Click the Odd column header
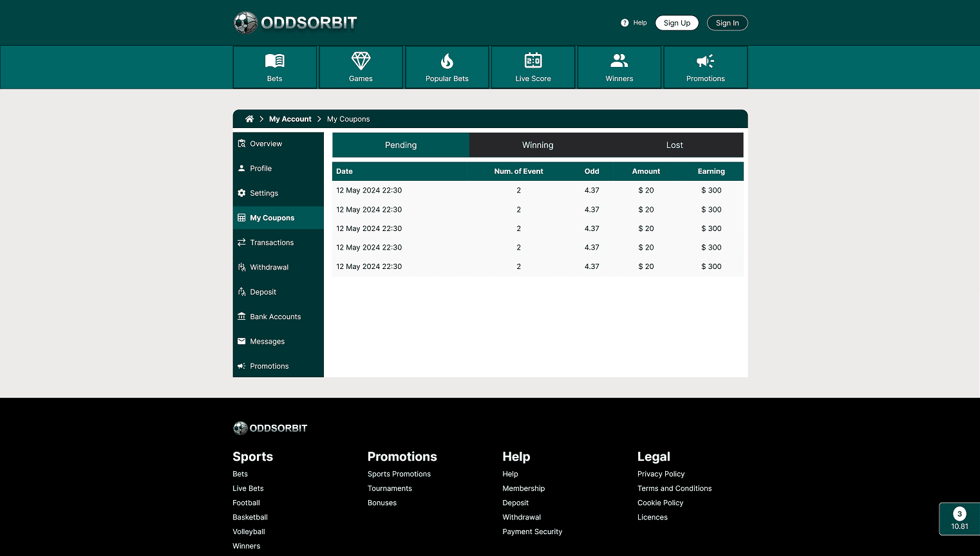This screenshot has width=980, height=556. click(x=592, y=171)
